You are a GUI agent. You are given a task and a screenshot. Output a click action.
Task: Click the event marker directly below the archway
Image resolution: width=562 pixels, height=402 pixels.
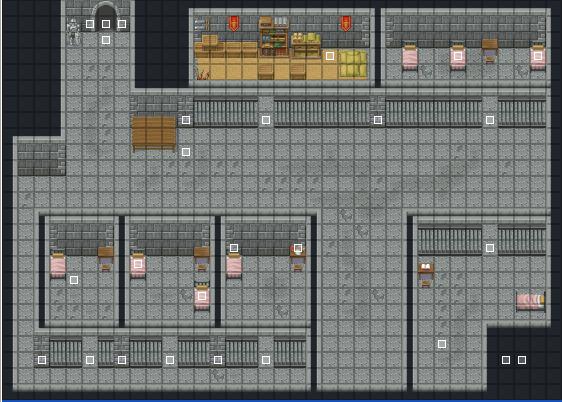[x=106, y=40]
